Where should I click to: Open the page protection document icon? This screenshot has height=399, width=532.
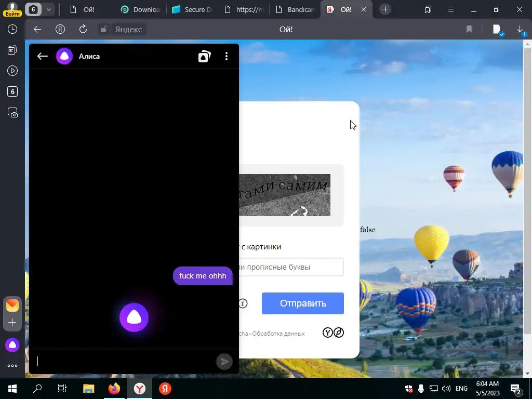tap(497, 30)
